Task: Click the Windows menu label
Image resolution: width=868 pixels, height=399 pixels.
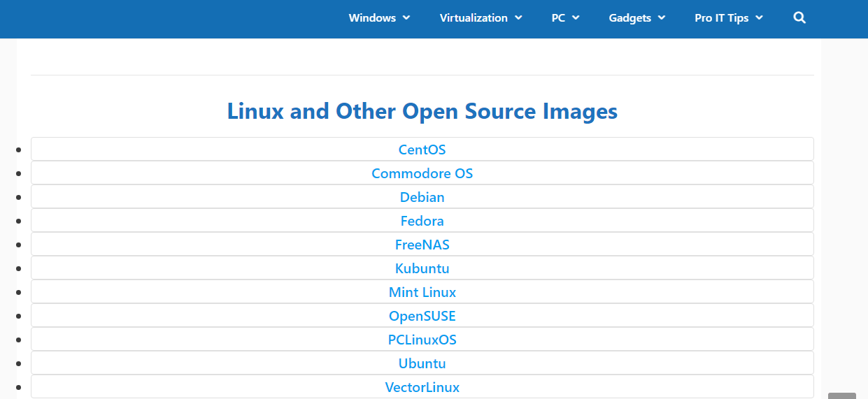Action: [x=372, y=18]
